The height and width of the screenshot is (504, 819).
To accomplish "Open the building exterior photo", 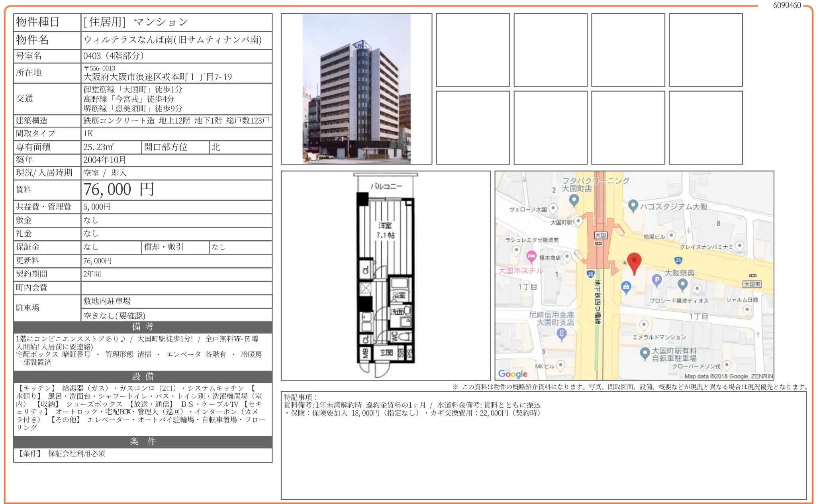I will [x=356, y=89].
